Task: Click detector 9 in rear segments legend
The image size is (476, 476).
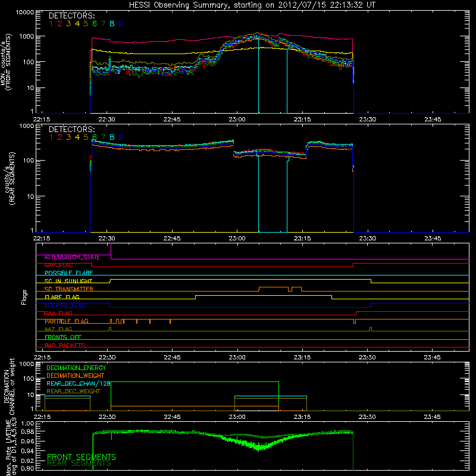Action: pos(121,137)
